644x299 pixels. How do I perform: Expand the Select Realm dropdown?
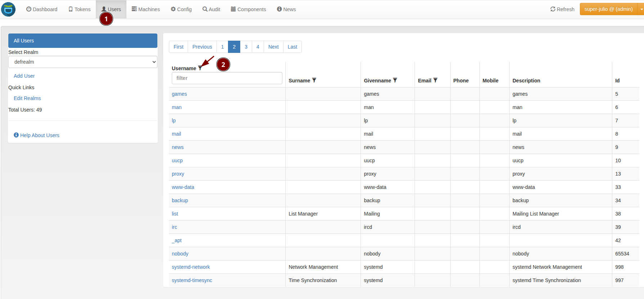83,62
